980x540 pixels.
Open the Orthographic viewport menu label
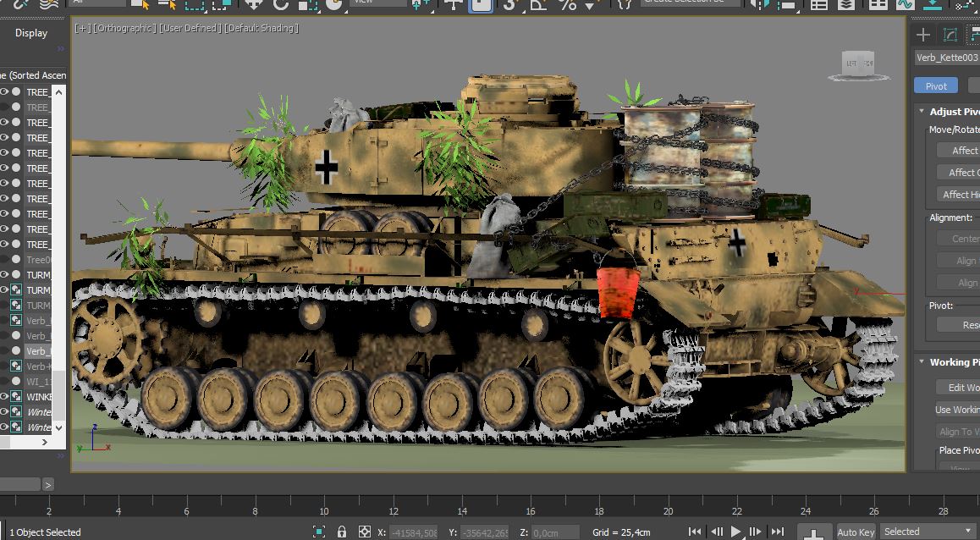(124, 29)
